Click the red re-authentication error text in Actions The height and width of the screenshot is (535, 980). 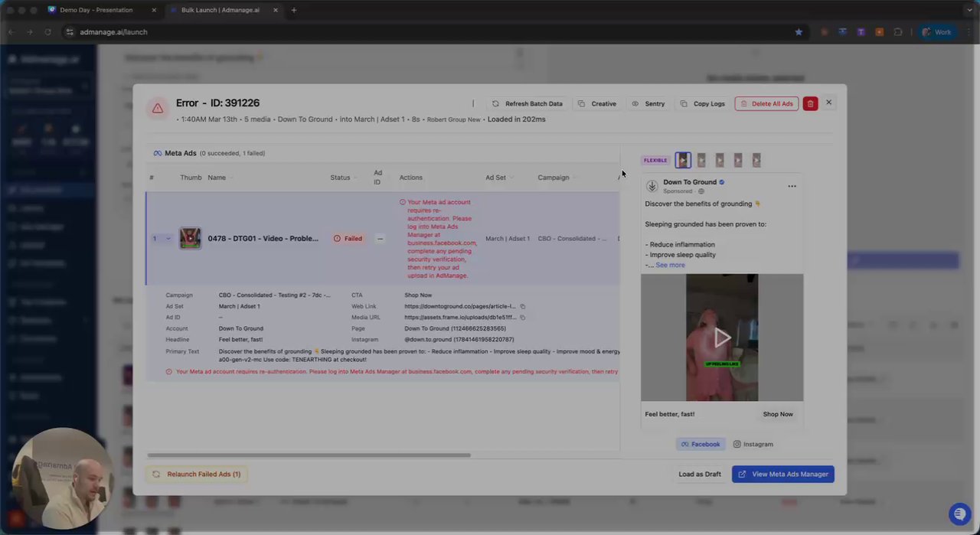tap(438, 239)
